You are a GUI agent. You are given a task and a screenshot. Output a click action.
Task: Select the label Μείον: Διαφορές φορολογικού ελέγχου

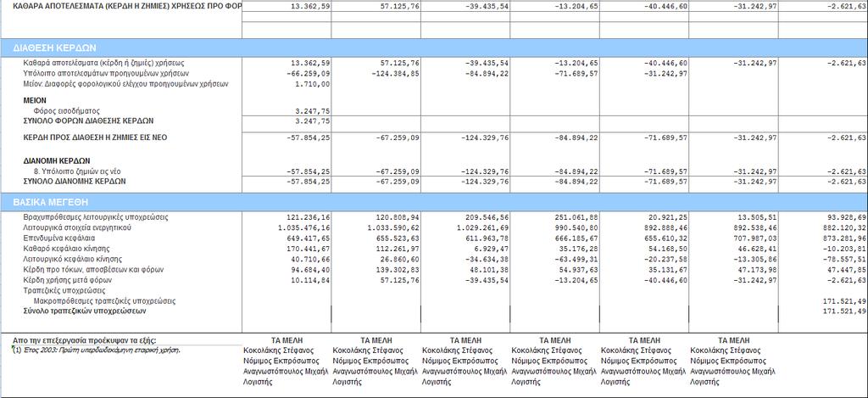coord(125,84)
